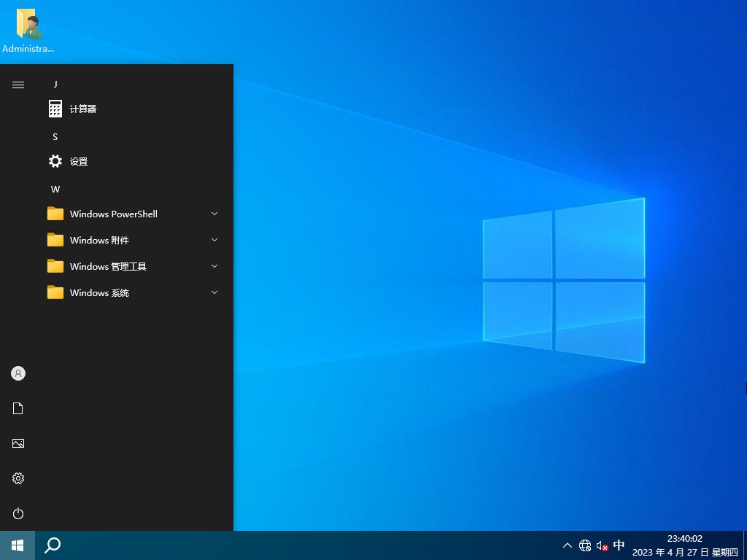Expand the Windows 管理工具 folder chevron
The height and width of the screenshot is (560, 747).
coord(214,266)
